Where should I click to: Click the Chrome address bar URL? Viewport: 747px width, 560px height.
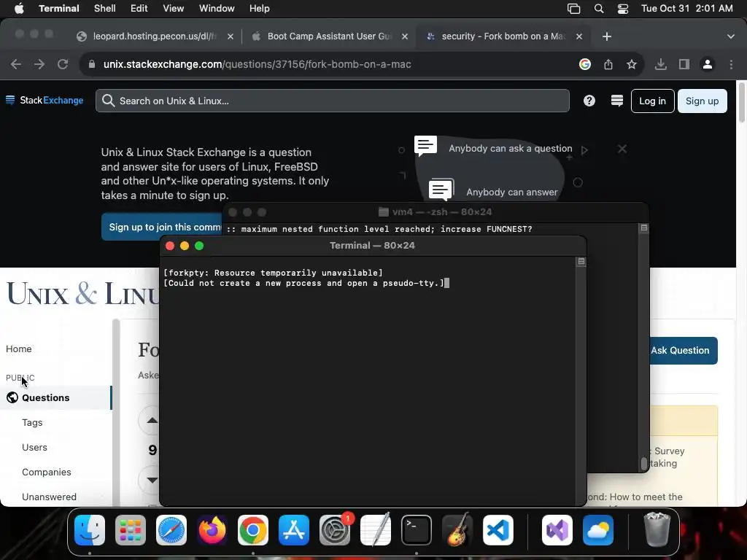[258, 64]
